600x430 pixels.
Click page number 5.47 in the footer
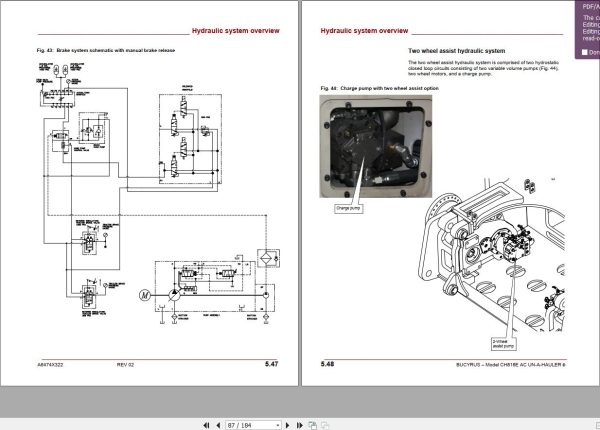272,364
